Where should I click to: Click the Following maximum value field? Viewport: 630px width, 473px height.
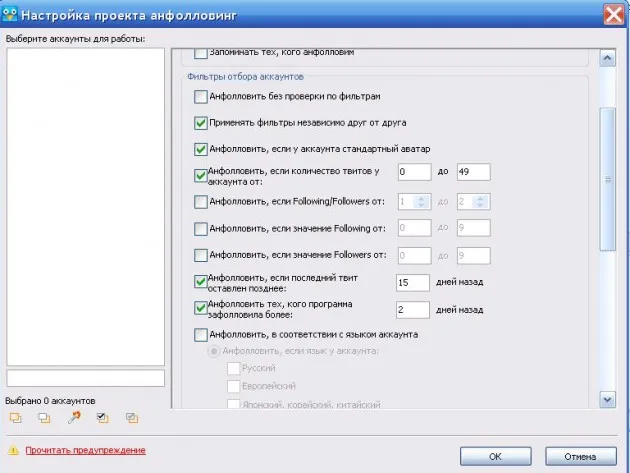[x=473, y=228]
